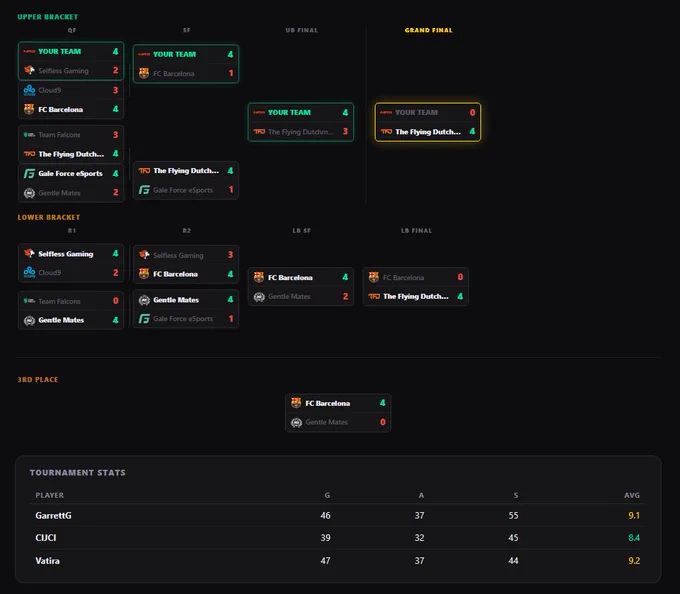This screenshot has width=680, height=594.
Task: Click Gentle Mates logo in upper QF
Action: coord(29,193)
